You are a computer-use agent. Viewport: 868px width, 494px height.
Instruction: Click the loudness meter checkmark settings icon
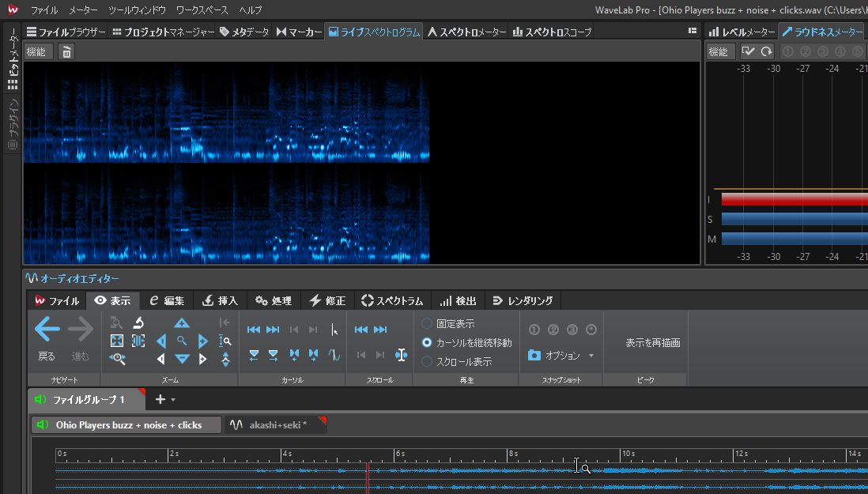[x=748, y=51]
